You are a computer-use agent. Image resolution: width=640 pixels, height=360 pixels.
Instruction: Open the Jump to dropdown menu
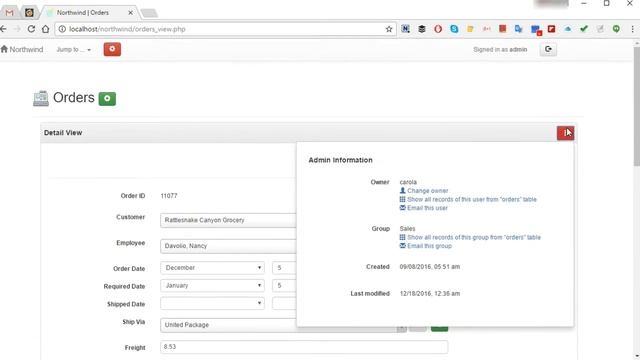[73, 49]
